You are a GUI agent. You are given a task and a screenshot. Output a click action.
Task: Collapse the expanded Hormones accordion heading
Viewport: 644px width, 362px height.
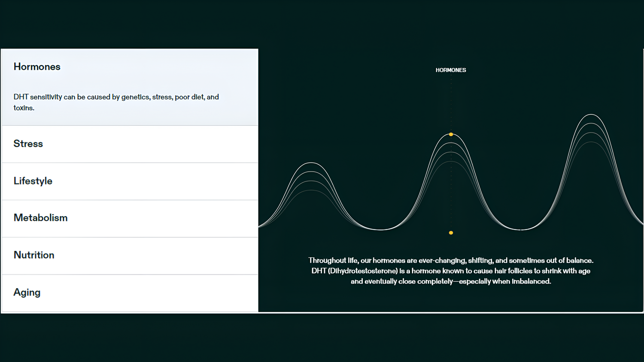pyautogui.click(x=37, y=67)
